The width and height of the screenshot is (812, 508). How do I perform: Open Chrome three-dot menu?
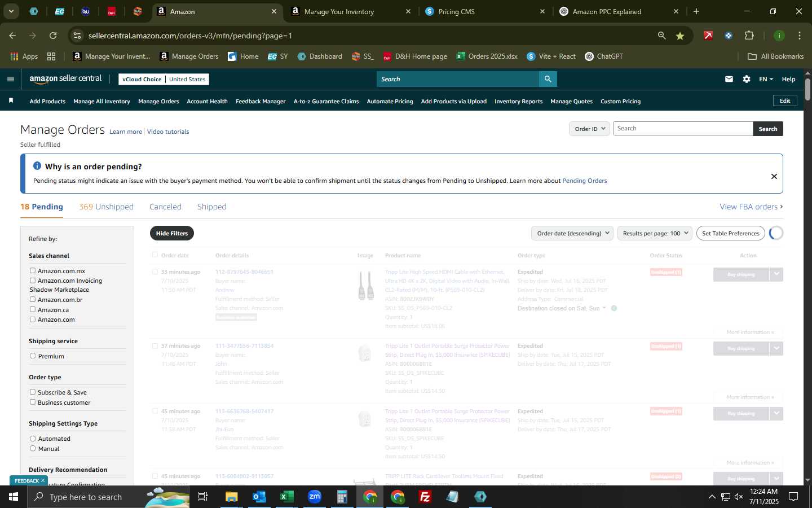799,36
